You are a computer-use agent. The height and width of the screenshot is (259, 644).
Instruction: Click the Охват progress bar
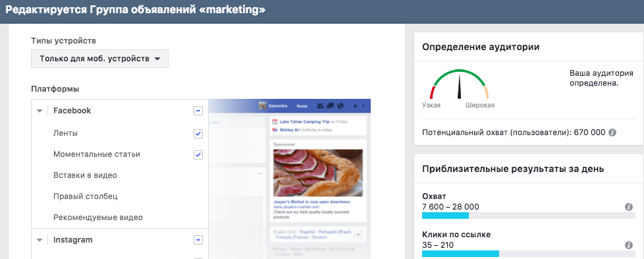point(528,216)
